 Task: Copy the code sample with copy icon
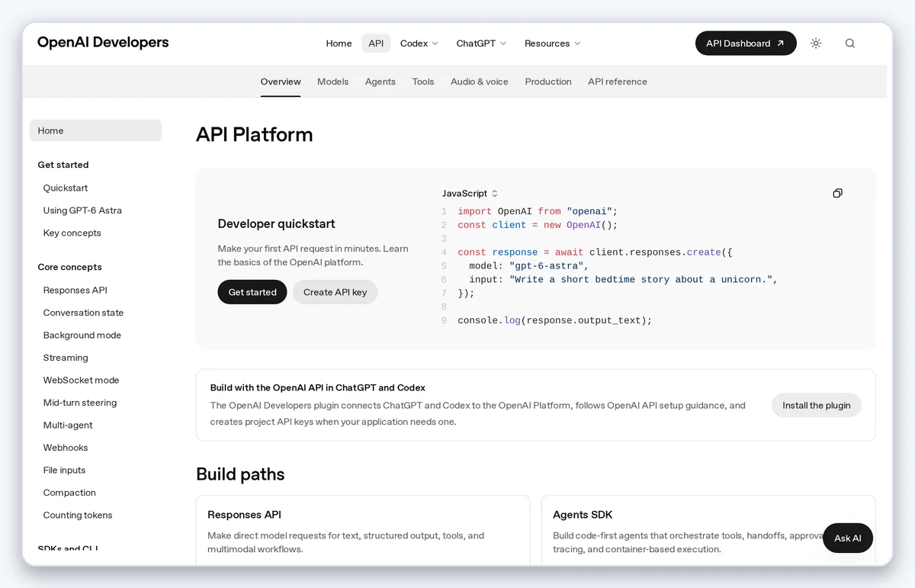coord(837,194)
